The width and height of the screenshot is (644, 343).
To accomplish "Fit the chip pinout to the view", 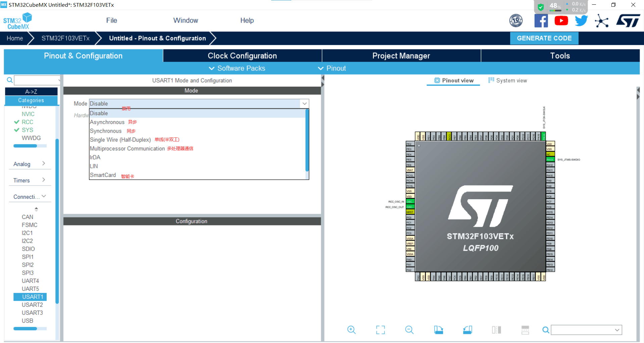I will (381, 330).
